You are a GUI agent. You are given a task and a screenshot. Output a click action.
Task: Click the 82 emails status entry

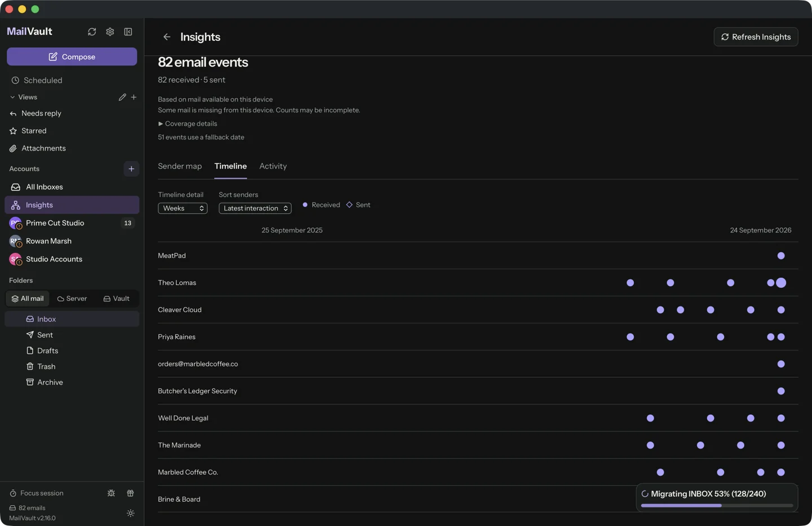[27, 508]
